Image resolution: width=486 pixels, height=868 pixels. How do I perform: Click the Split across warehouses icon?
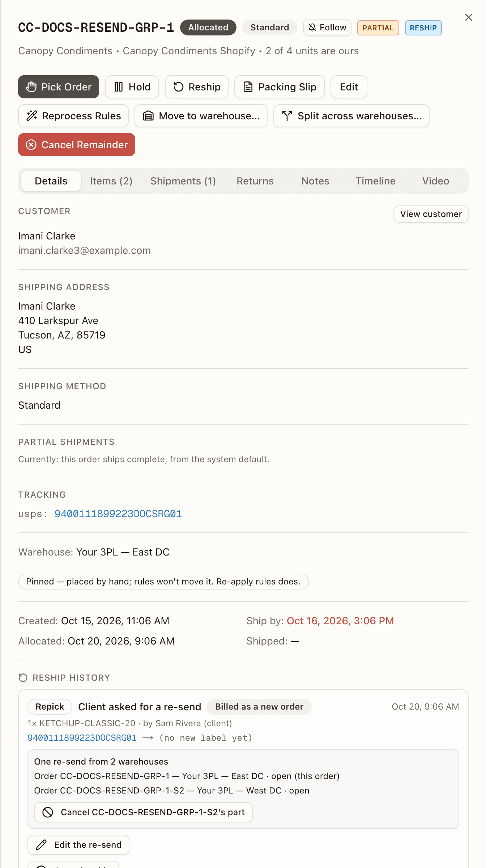coord(287,116)
